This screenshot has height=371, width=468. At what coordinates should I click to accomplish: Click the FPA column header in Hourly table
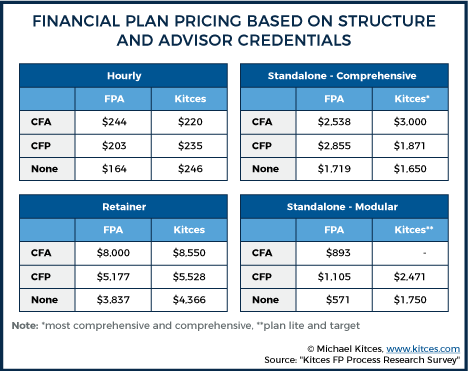point(114,99)
